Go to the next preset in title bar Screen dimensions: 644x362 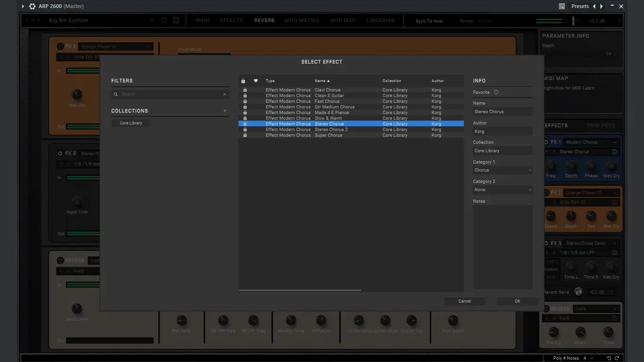coord(601,6)
